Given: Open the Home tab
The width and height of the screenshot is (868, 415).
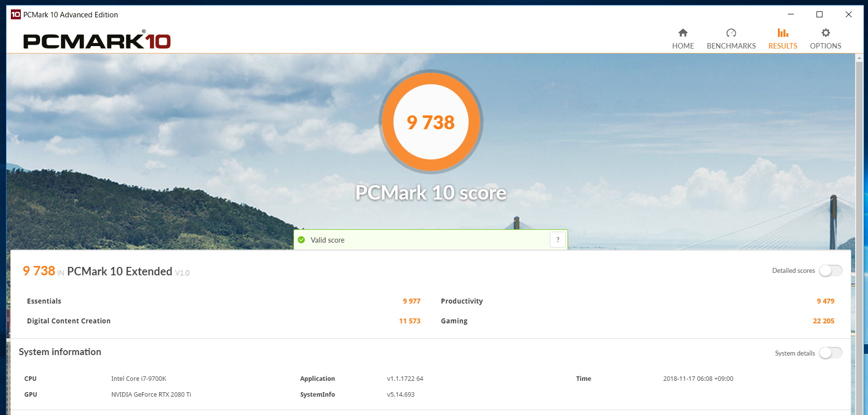Looking at the screenshot, I should [683, 39].
